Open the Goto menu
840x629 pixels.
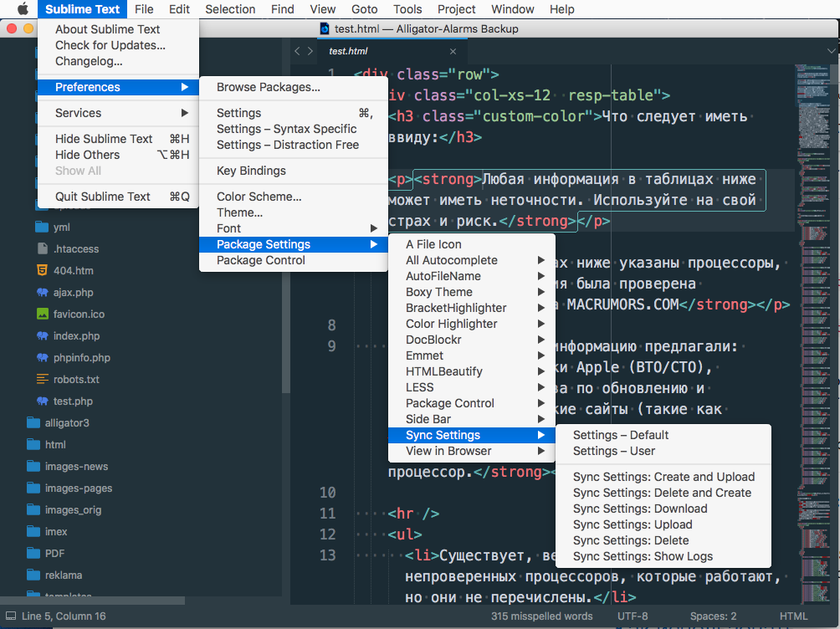pyautogui.click(x=364, y=9)
